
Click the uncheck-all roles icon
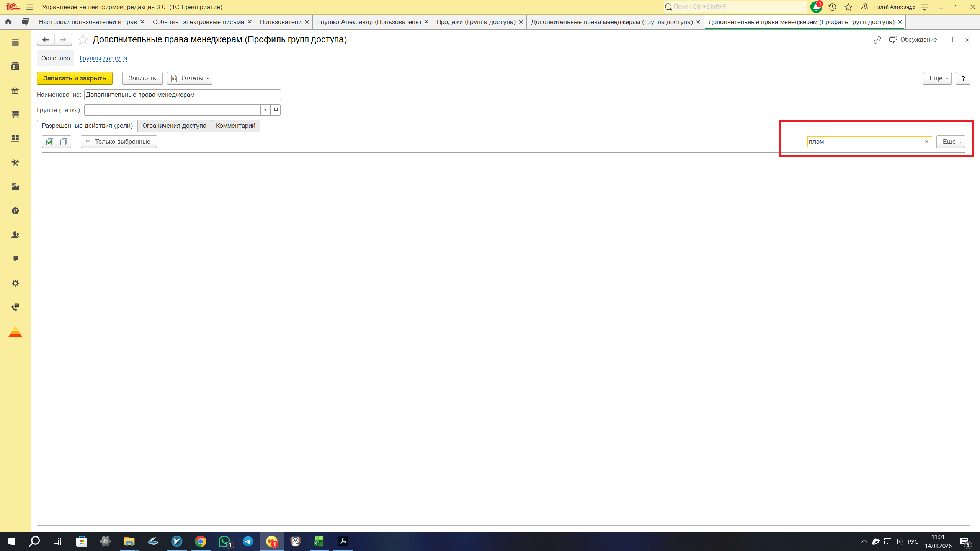pos(64,142)
